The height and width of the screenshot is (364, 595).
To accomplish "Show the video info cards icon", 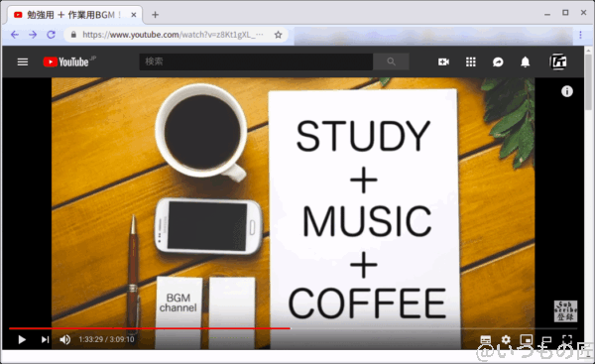I will (x=567, y=91).
